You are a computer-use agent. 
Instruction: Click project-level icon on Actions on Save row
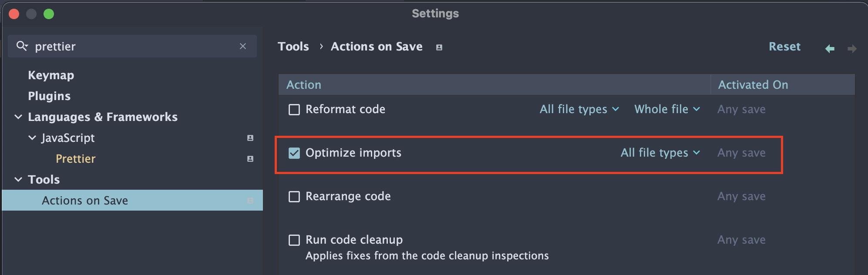[x=250, y=201]
